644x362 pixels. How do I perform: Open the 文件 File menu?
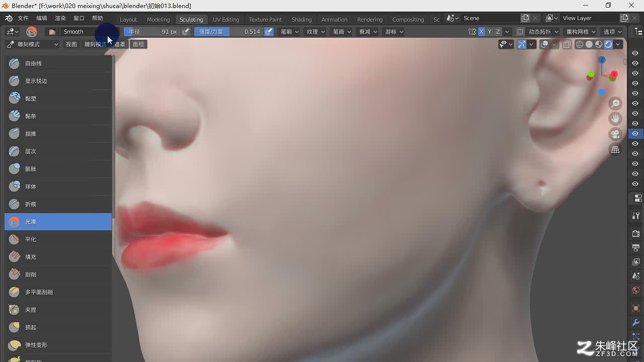(x=23, y=18)
